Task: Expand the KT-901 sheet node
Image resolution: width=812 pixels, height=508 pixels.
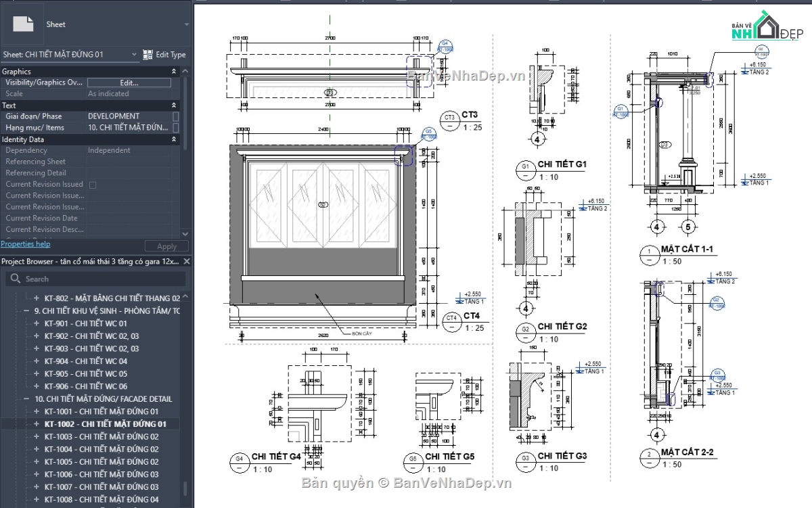Action: [37, 324]
